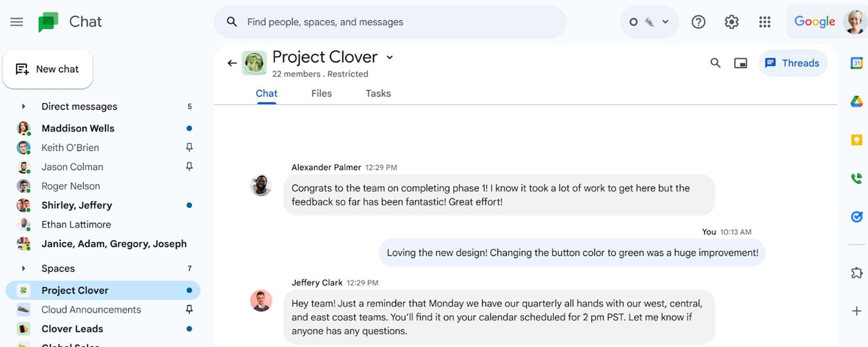Switch to the Files tab

coord(321,93)
